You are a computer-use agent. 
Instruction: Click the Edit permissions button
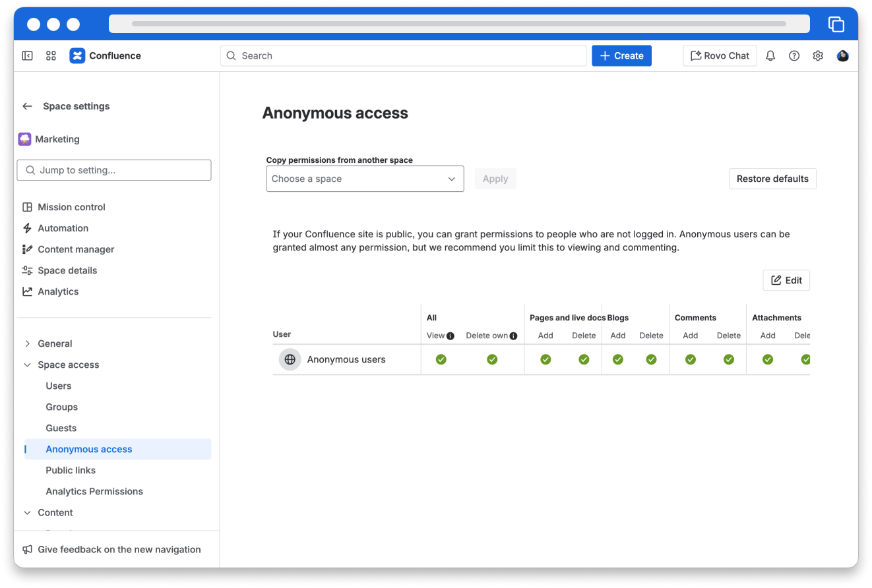(786, 280)
